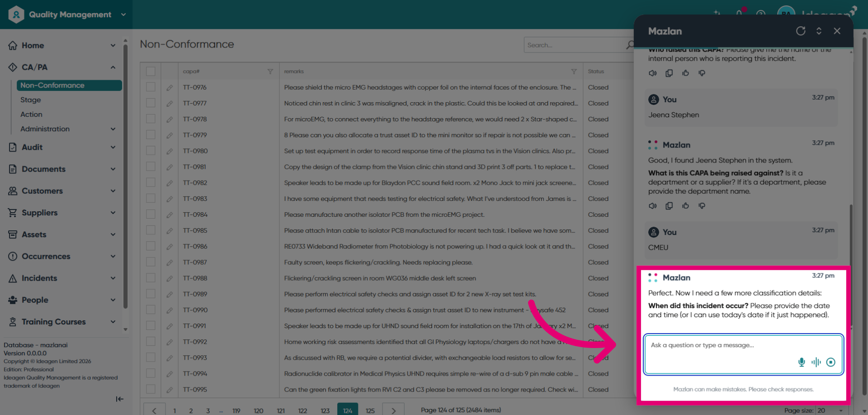Close the Mazlan chat panel
This screenshot has width=868, height=415.
837,31
